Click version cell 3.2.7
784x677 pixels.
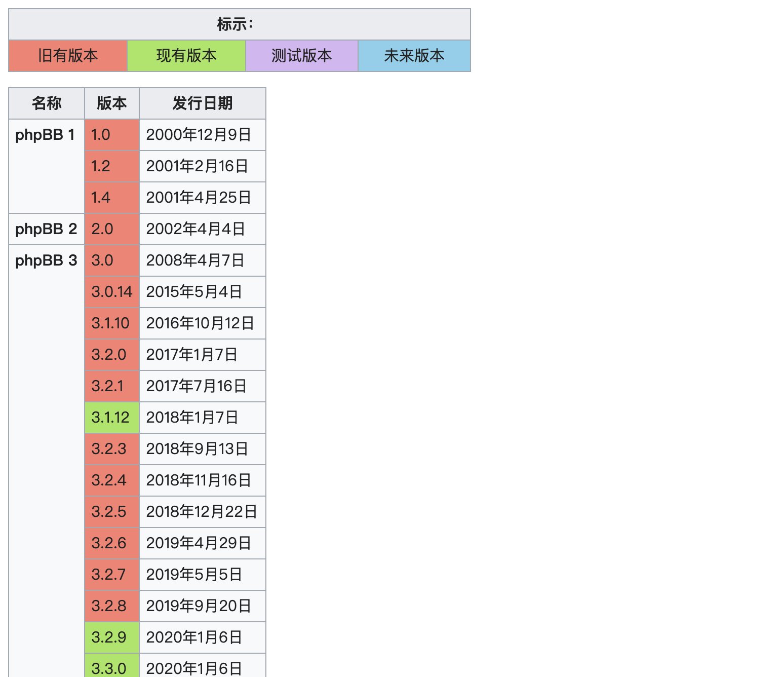(x=112, y=575)
